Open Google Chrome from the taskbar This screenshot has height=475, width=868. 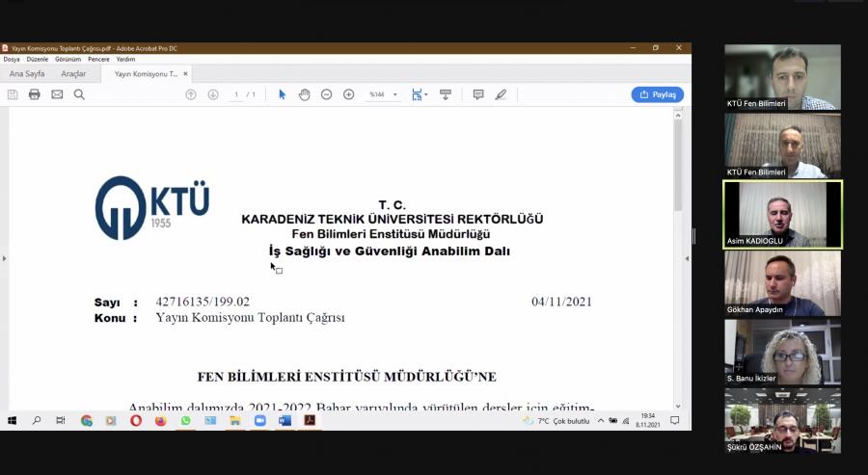tap(87, 421)
